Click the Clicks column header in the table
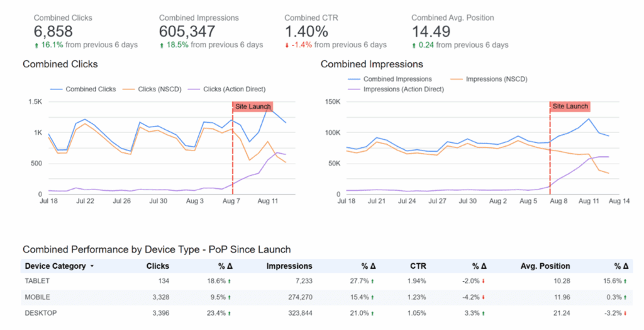This screenshot has height=330, width=644. (157, 266)
